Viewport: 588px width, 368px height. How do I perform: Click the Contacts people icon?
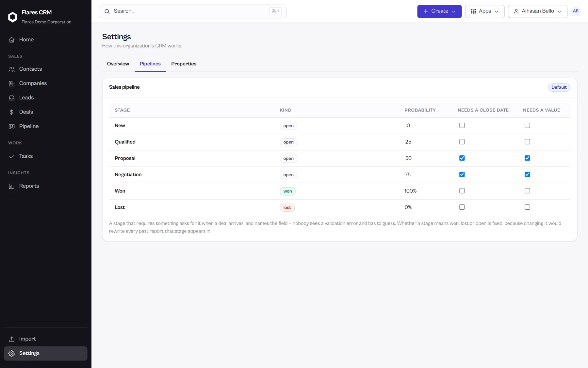click(x=12, y=69)
